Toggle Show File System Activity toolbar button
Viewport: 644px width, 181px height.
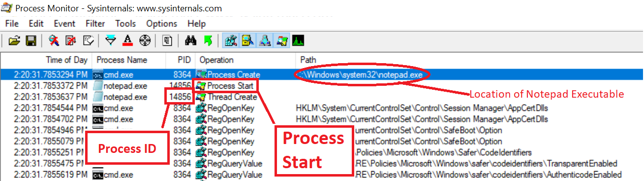point(247,40)
